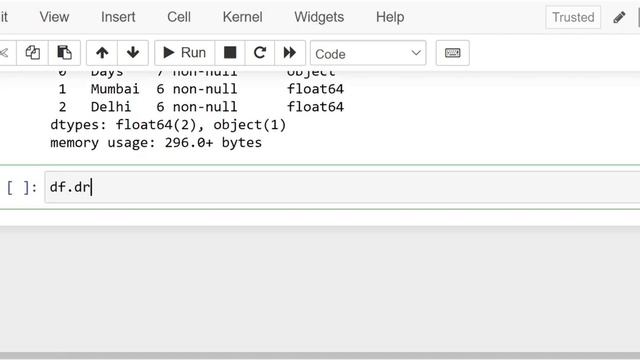Image resolution: width=640 pixels, height=360 pixels.
Task: Click '6 non-null' in the Delhi row
Action: click(197, 107)
